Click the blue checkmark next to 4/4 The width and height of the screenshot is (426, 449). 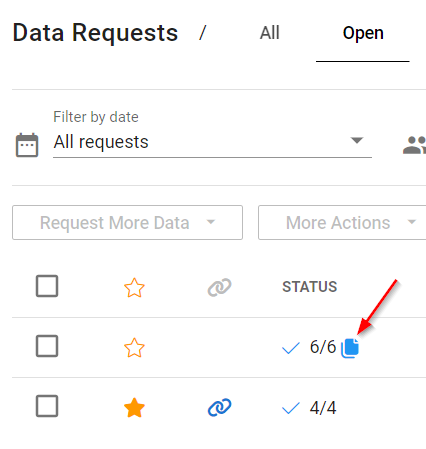[291, 408]
